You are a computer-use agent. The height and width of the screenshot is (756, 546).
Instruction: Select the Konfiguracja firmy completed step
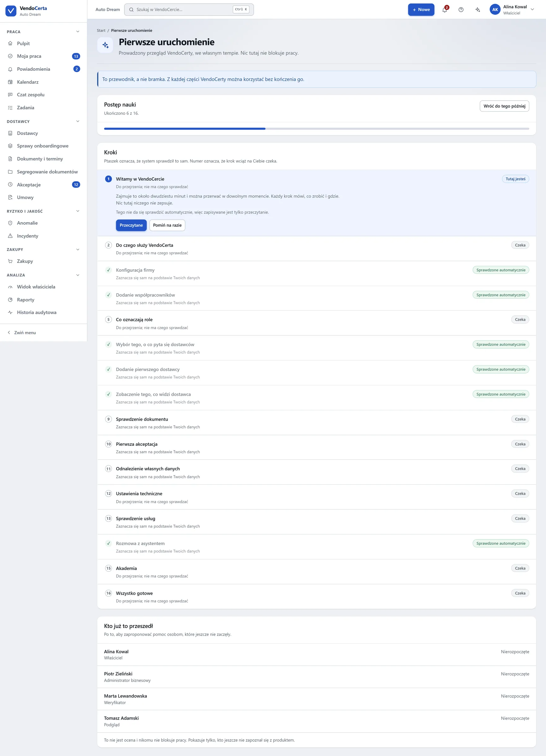click(316, 274)
